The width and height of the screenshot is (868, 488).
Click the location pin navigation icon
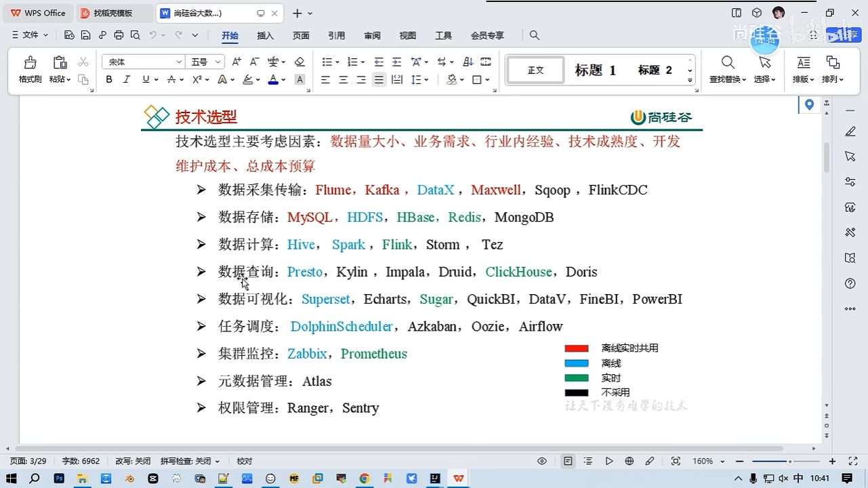pyautogui.click(x=809, y=105)
